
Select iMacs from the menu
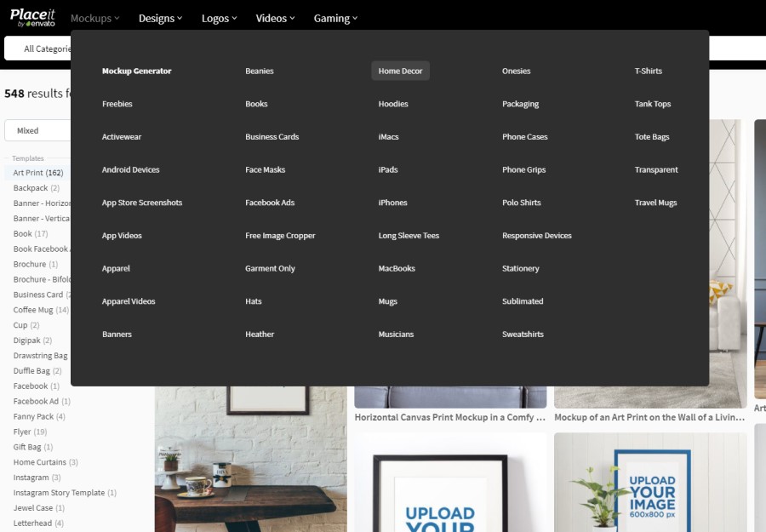coord(388,137)
